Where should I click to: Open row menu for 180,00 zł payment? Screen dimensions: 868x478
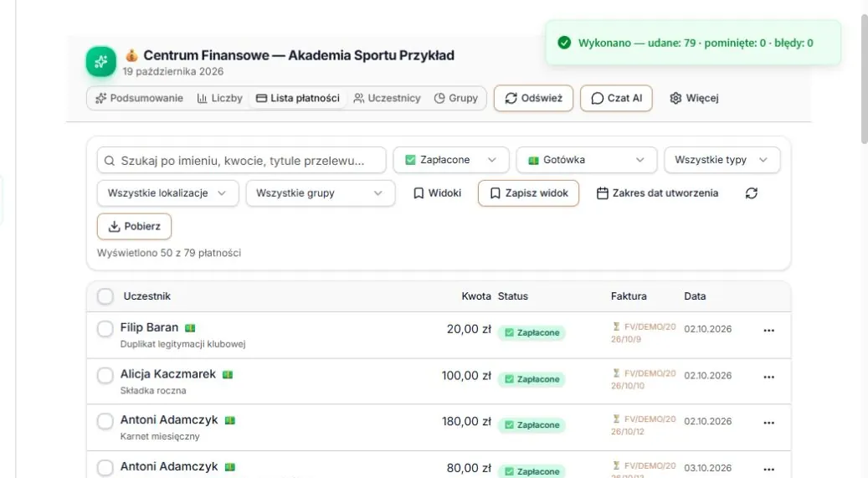coord(769,423)
